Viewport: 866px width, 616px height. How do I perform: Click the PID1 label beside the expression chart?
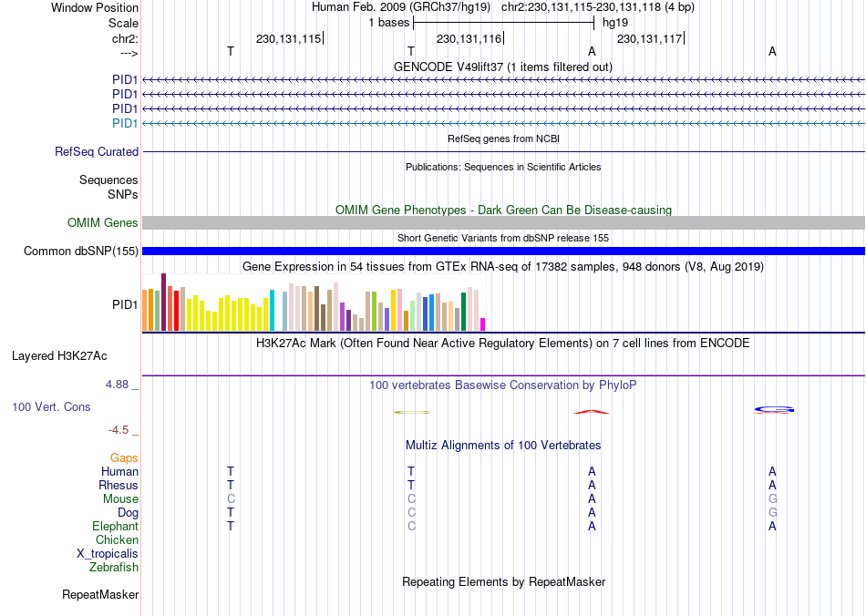(x=125, y=304)
